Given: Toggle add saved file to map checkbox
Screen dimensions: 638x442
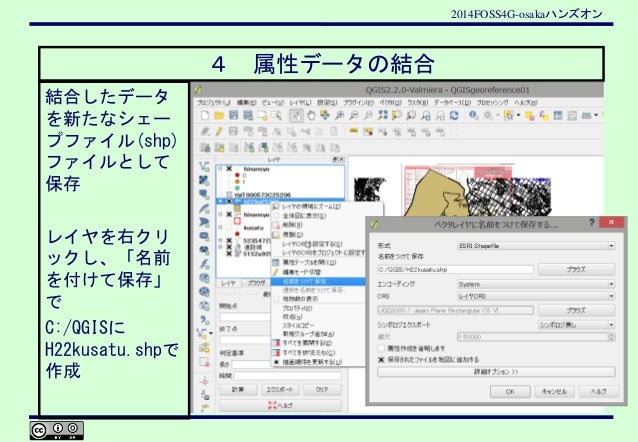Looking at the screenshot, I should [381, 360].
